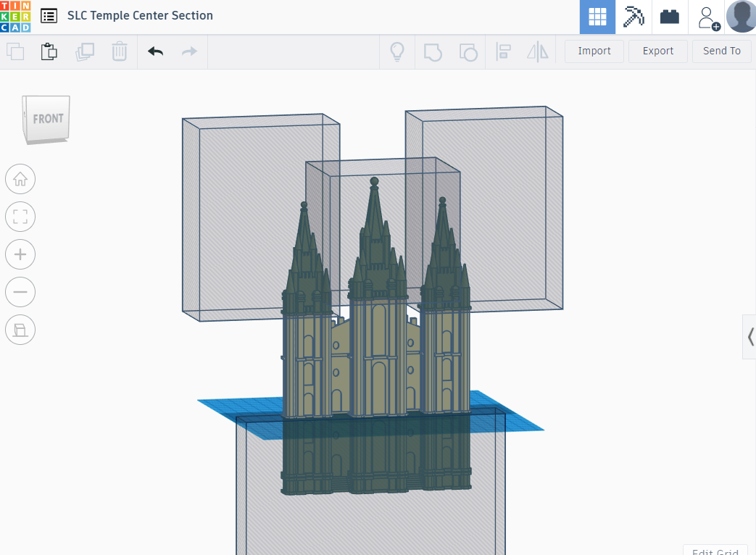Open the Align tool
The height and width of the screenshot is (555, 756).
pyautogui.click(x=503, y=51)
